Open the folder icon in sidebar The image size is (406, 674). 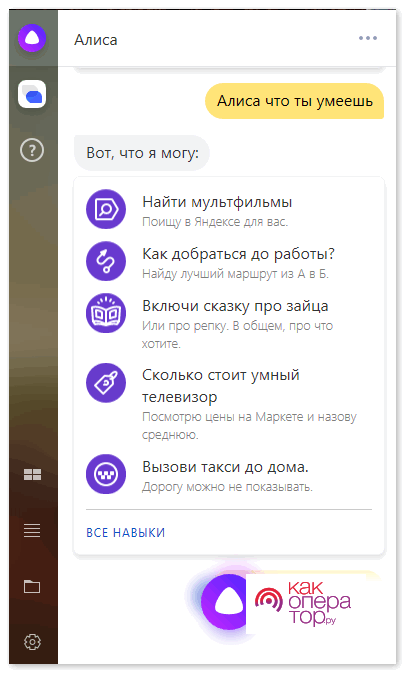(32, 586)
